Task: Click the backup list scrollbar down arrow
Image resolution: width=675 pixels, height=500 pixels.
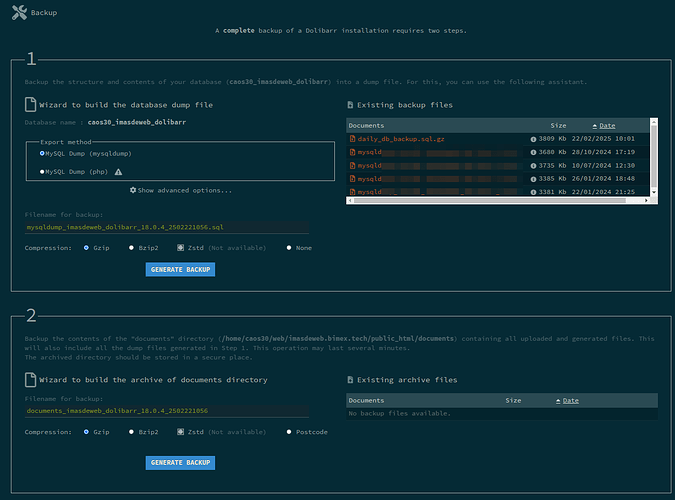Action: pyautogui.click(x=654, y=192)
